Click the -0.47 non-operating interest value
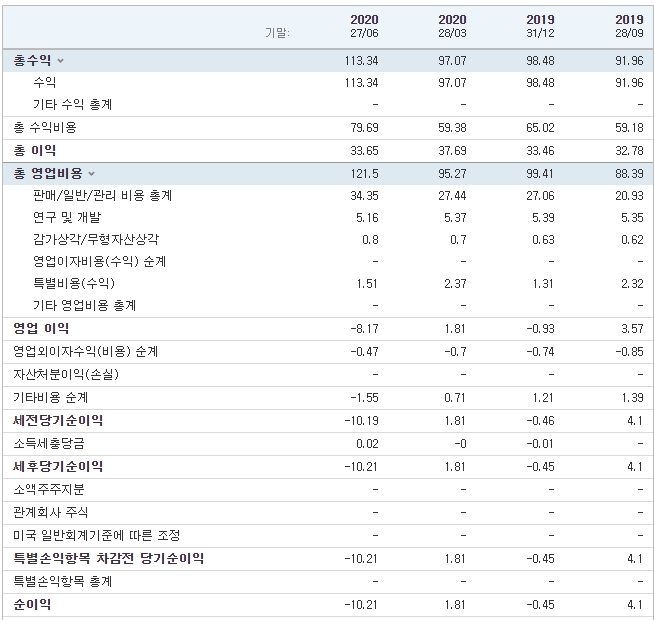This screenshot has width=654, height=620. point(364,351)
